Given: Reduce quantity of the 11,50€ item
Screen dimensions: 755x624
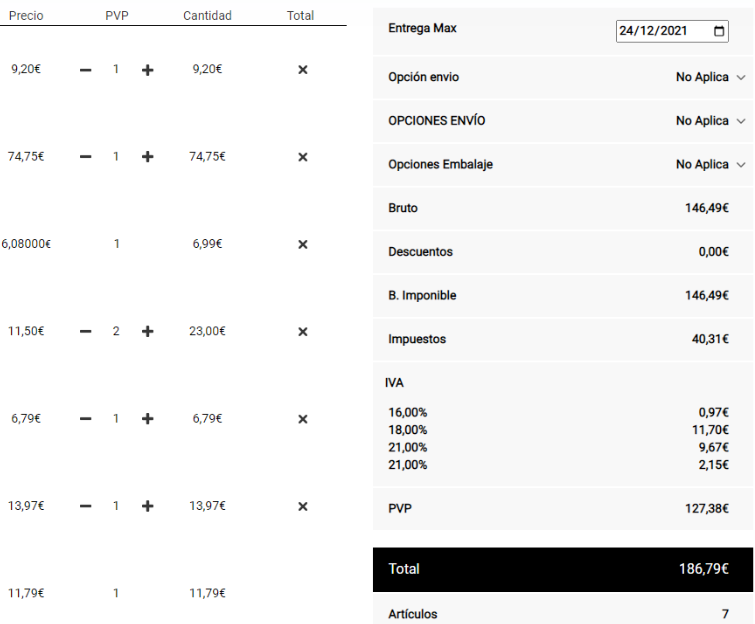Looking at the screenshot, I should point(86,331).
